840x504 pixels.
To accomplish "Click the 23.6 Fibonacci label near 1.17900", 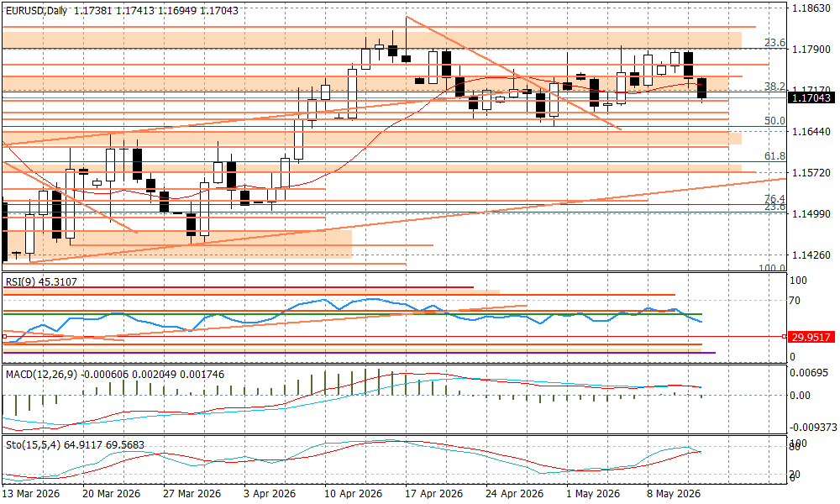I will click(x=774, y=43).
